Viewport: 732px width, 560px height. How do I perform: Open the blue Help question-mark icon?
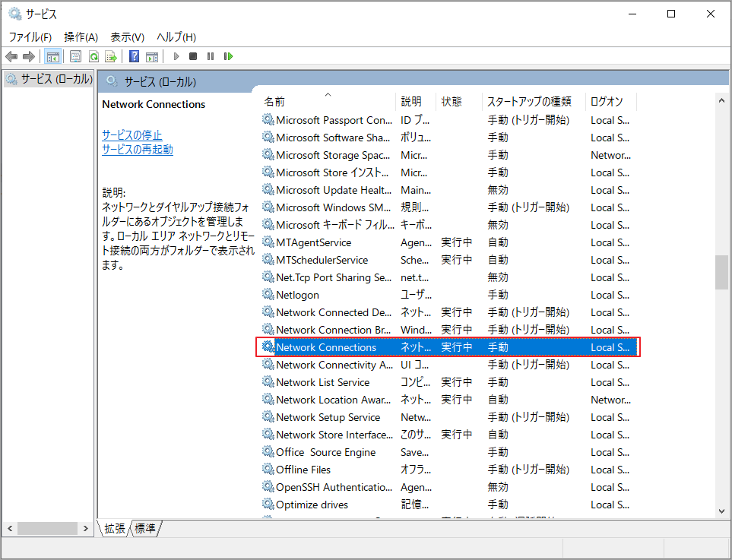(134, 56)
